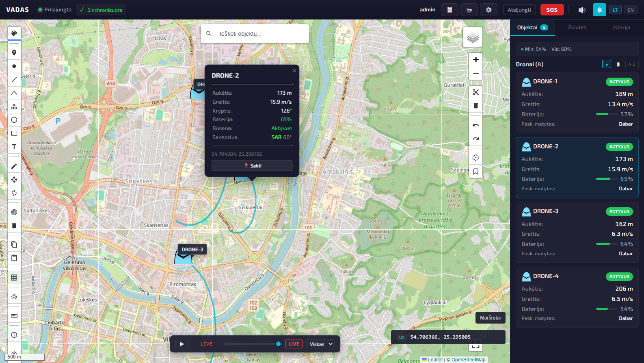Click into the Ieškoti objektų search field

255,34
